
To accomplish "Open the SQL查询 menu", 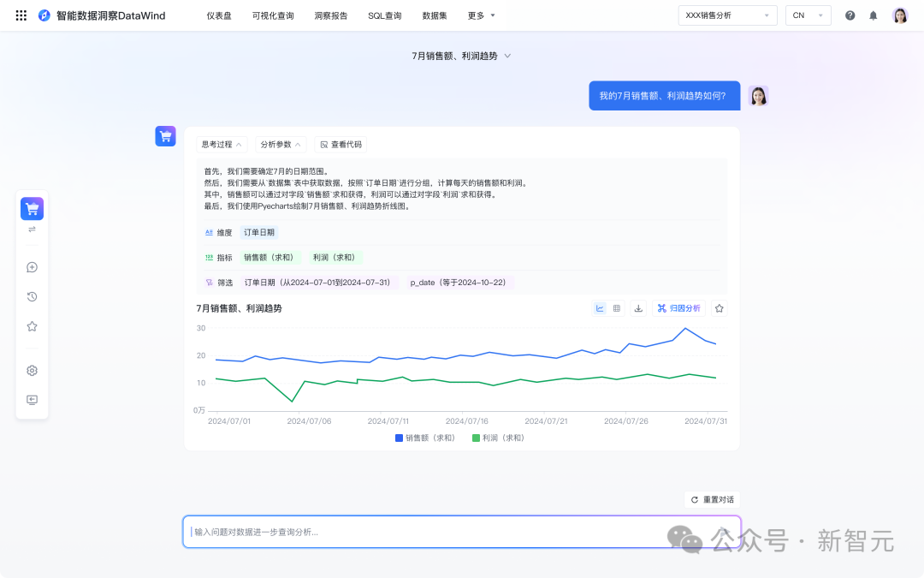I will coord(385,16).
